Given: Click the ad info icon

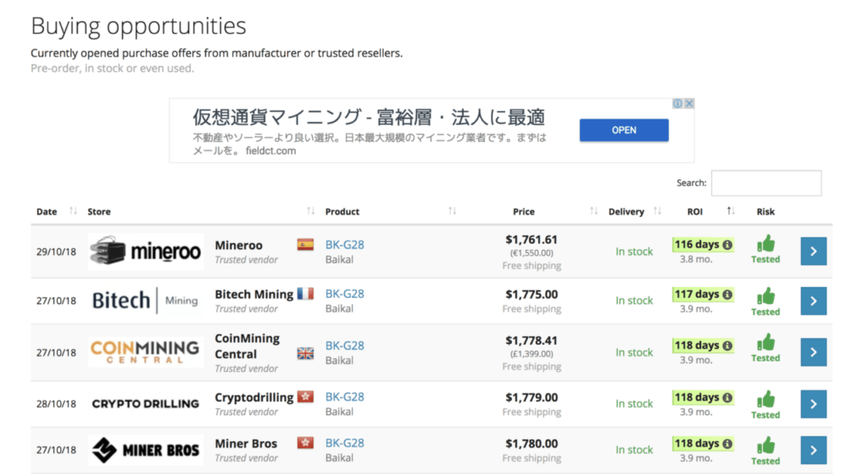Looking at the screenshot, I should pyautogui.click(x=677, y=103).
